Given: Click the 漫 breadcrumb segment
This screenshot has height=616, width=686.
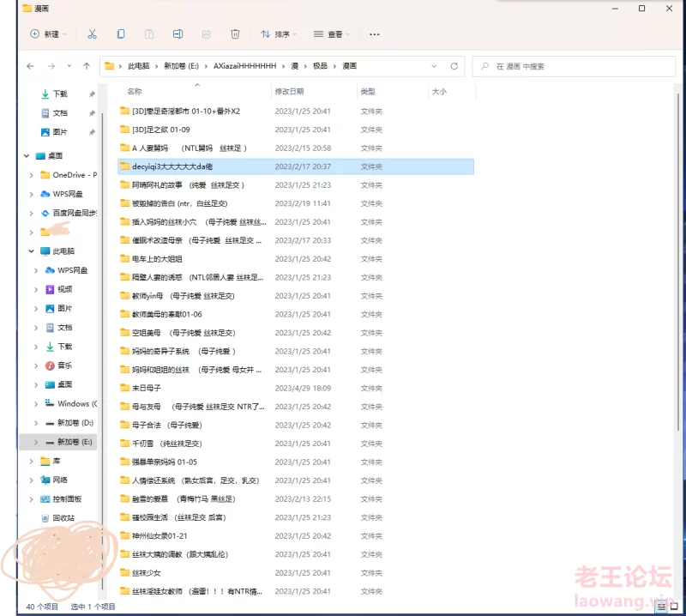Looking at the screenshot, I should coord(295,66).
